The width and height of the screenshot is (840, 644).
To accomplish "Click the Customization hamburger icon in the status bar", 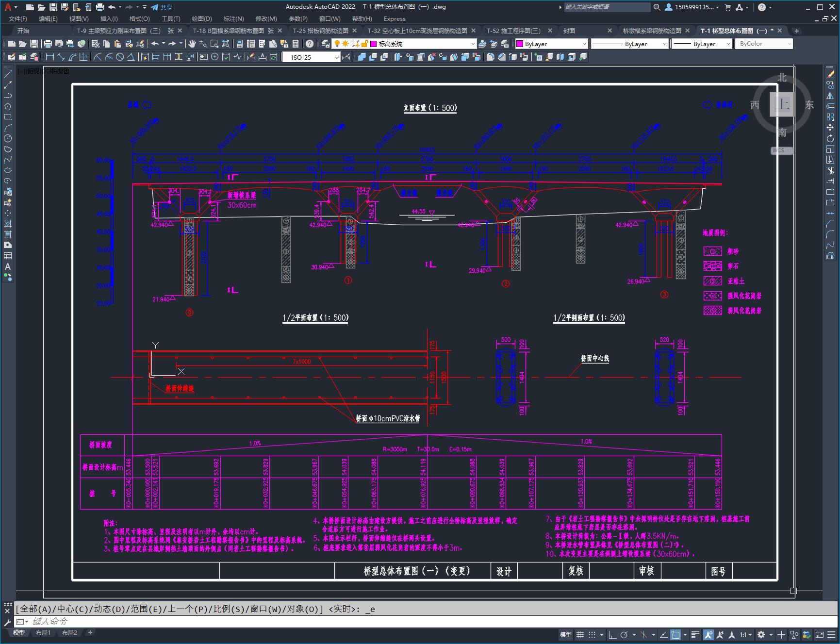I will (x=832, y=634).
